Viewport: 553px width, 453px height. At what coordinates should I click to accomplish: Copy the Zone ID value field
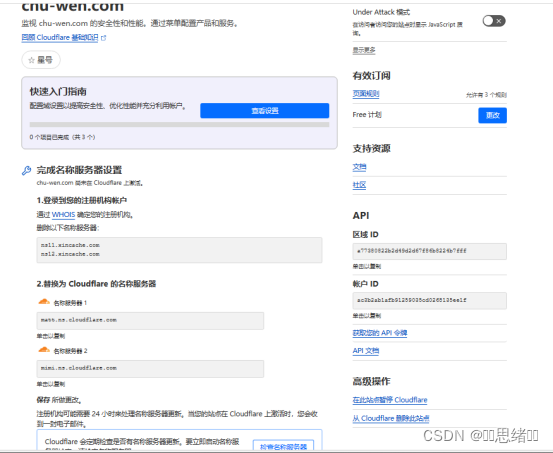tap(430, 251)
